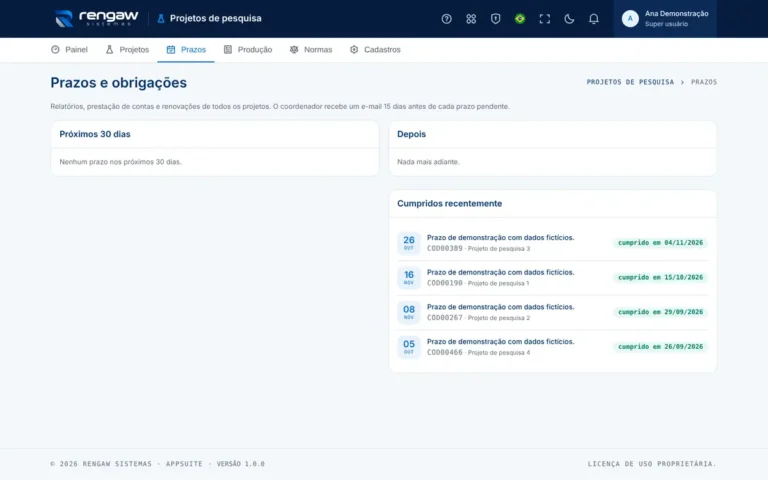
Task: Click badge cumprido em 29/09/2026
Action: 660,312
